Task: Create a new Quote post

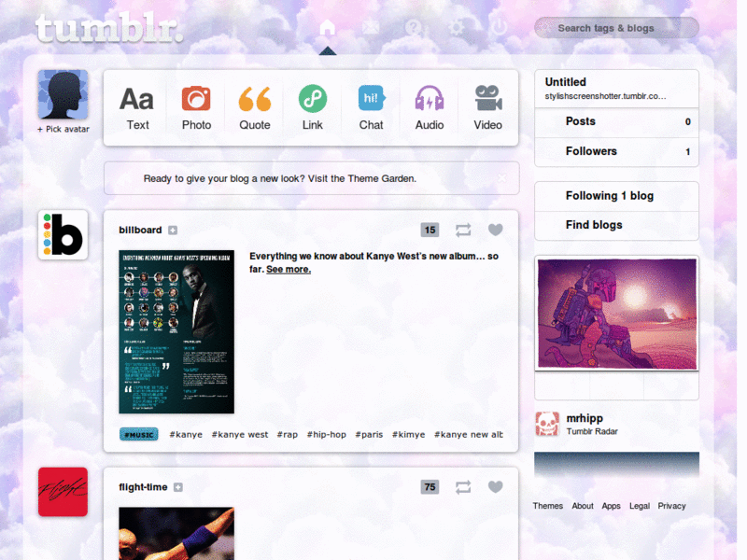Action: (254, 108)
